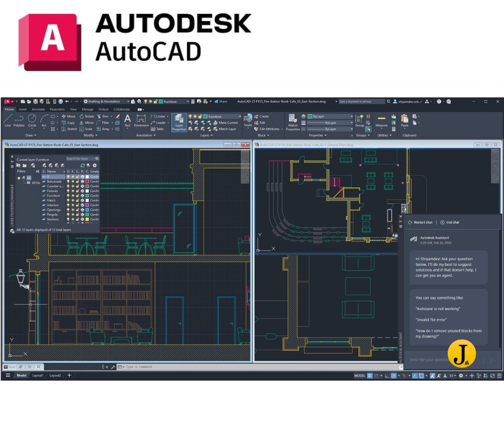This screenshot has width=504, height=423.
Task: Click Match Layer button
Action: (x=224, y=129)
